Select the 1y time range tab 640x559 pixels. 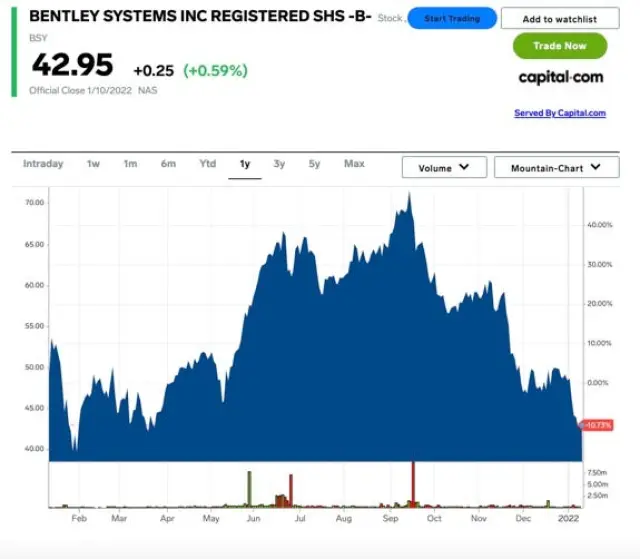click(245, 164)
